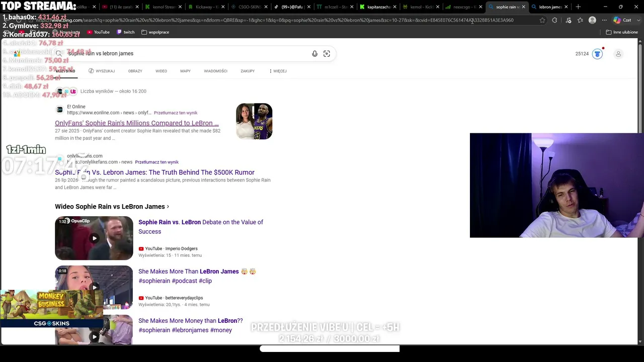The image size is (644, 362).
Task: Open 'She Makes More Than LeBron James' video link
Action: 197,276
